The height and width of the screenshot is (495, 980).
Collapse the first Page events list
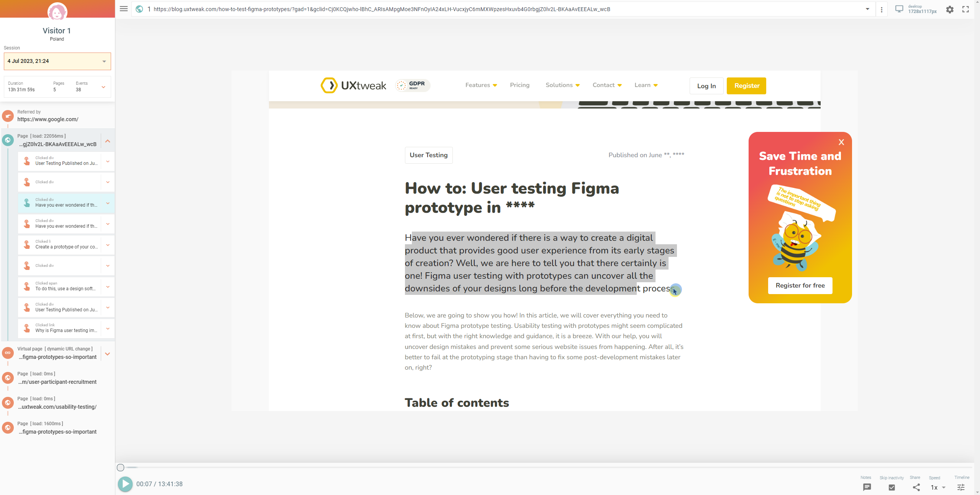pos(108,141)
